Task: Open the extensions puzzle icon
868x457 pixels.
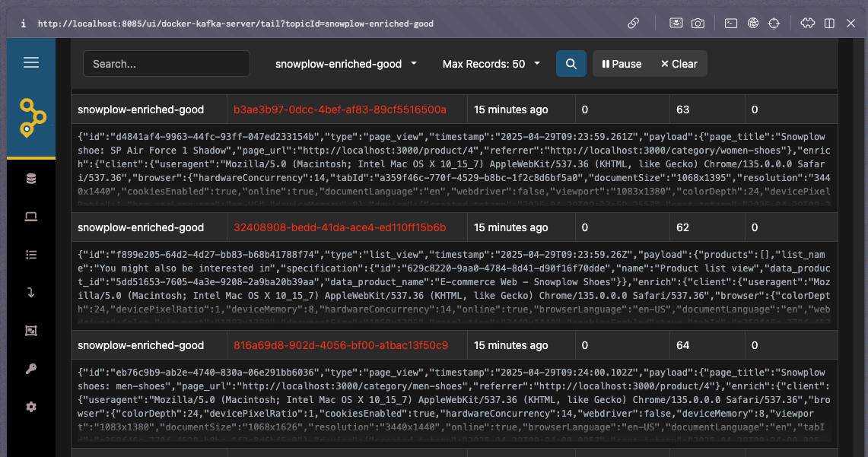Action: tap(808, 24)
